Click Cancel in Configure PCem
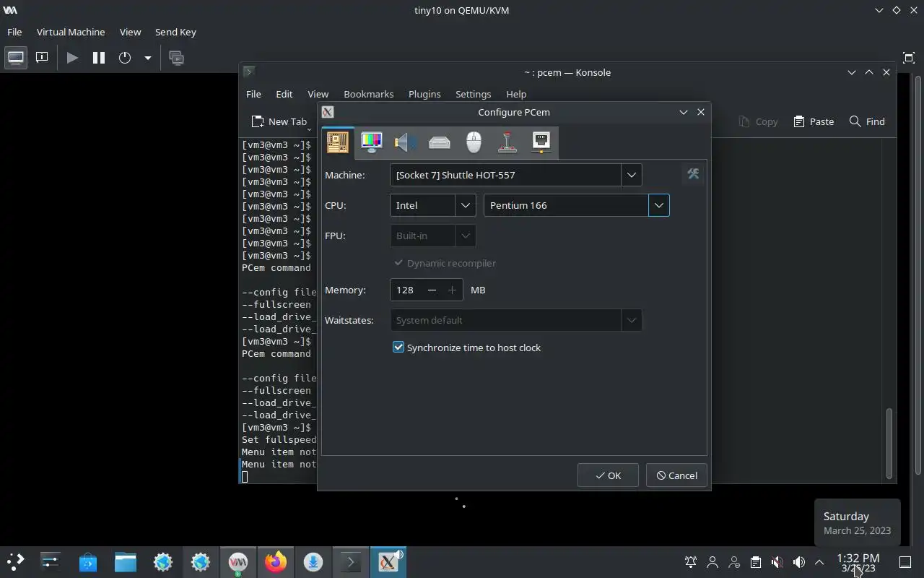The width and height of the screenshot is (924, 578). (676, 475)
